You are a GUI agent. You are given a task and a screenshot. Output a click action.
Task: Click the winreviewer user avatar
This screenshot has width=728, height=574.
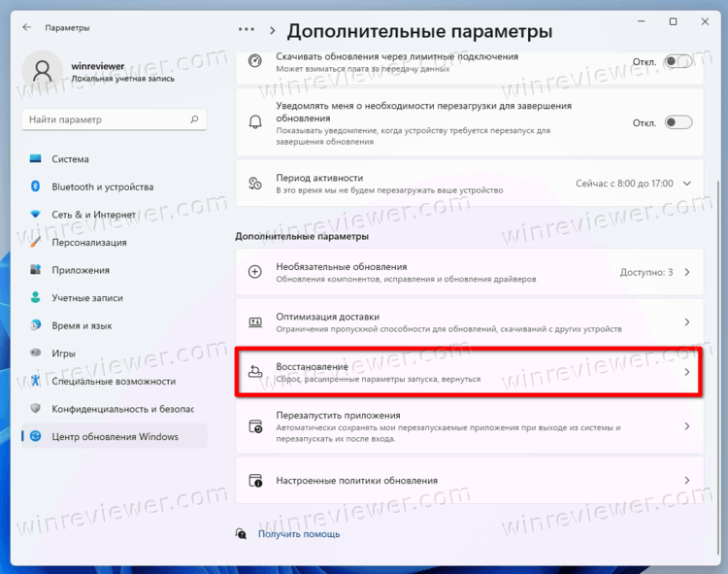pyautogui.click(x=44, y=71)
